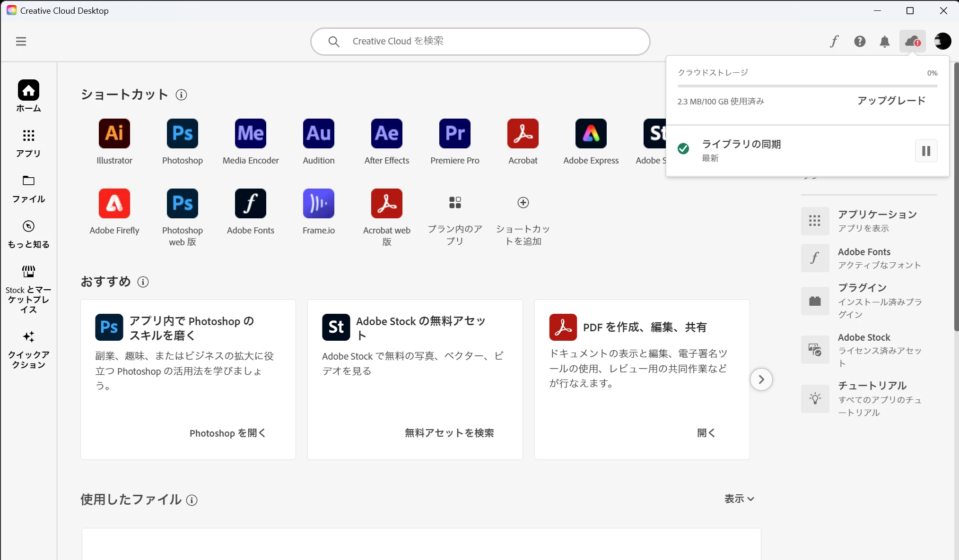Click the アップグレード storage link
The height and width of the screenshot is (560, 959).
point(891,101)
